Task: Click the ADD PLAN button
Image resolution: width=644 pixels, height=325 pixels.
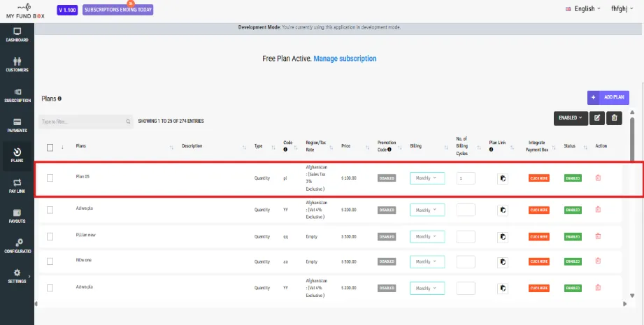Action: pos(608,98)
